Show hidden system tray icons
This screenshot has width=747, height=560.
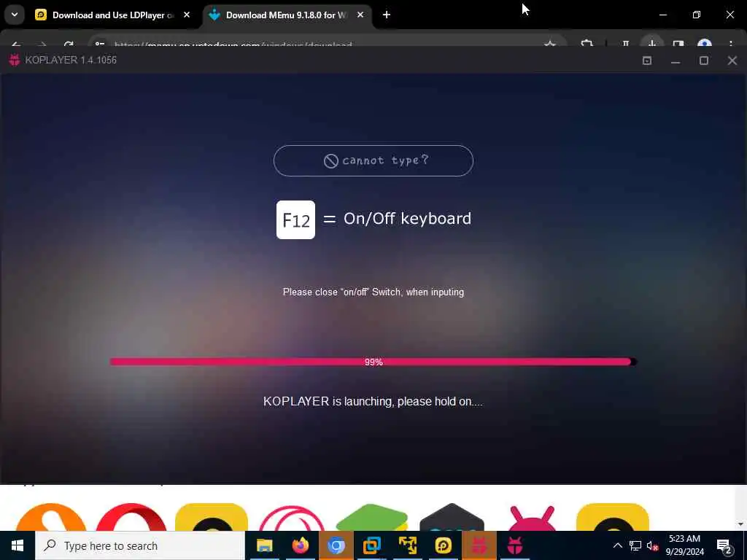pyautogui.click(x=617, y=545)
